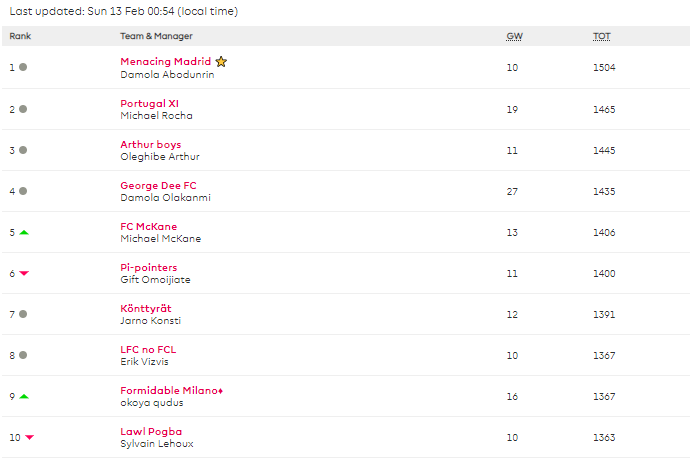View the FC McKane team
Viewport: 691px width, 463px height.
[149, 226]
